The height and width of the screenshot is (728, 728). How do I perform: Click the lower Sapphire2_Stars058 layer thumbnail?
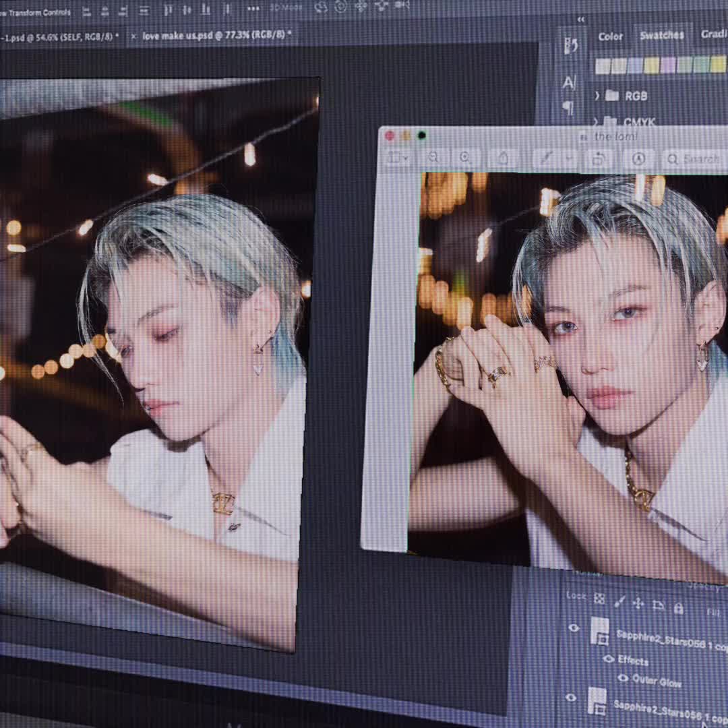point(597,701)
